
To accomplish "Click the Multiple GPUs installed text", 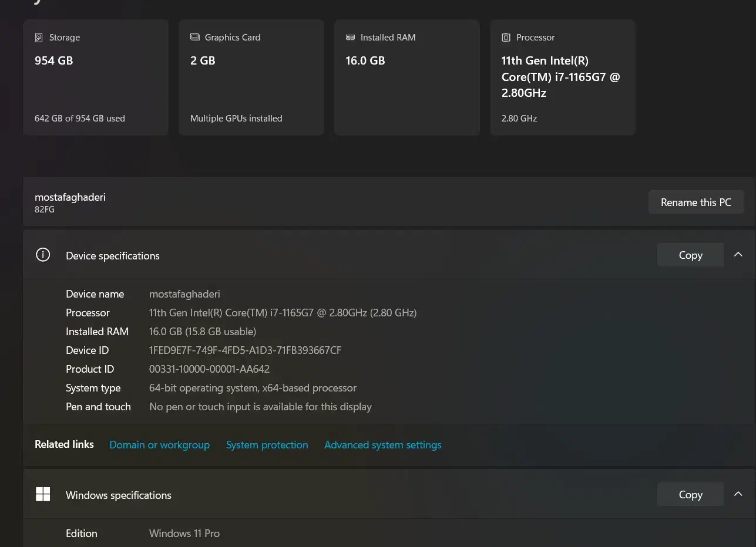I will point(236,119).
